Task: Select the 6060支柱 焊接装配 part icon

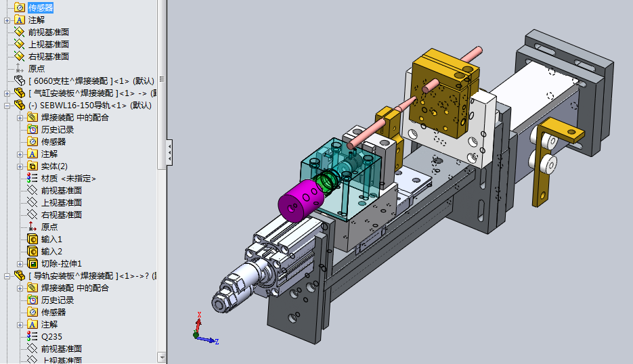Action: (20, 81)
